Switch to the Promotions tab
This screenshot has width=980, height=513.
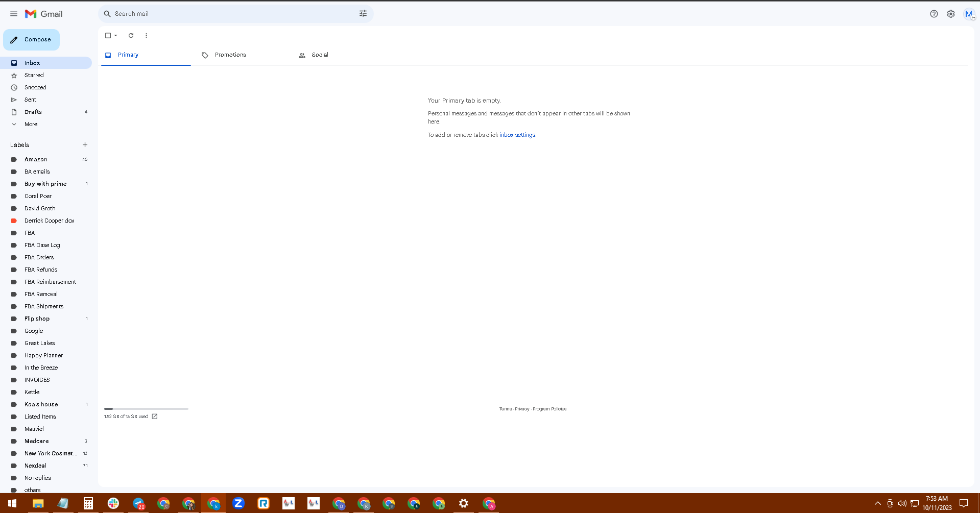pyautogui.click(x=243, y=55)
